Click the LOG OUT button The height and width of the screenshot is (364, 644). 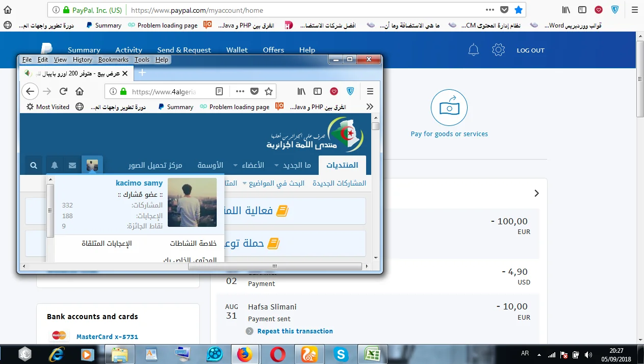point(530,50)
